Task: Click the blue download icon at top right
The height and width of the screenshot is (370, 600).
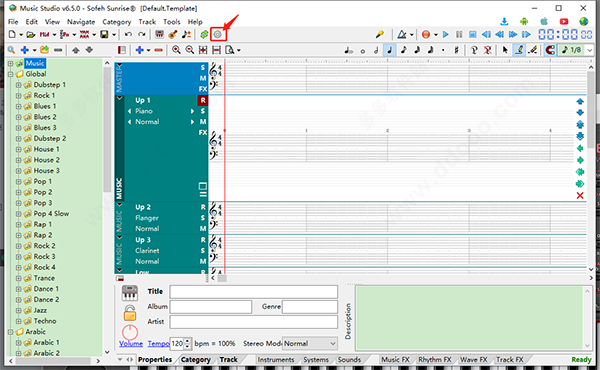Action: (504, 21)
